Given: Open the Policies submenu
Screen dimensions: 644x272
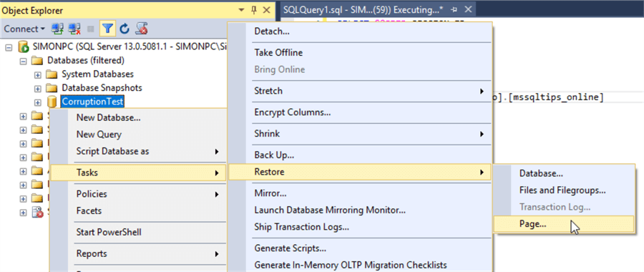Looking at the screenshot, I should tap(138, 194).
